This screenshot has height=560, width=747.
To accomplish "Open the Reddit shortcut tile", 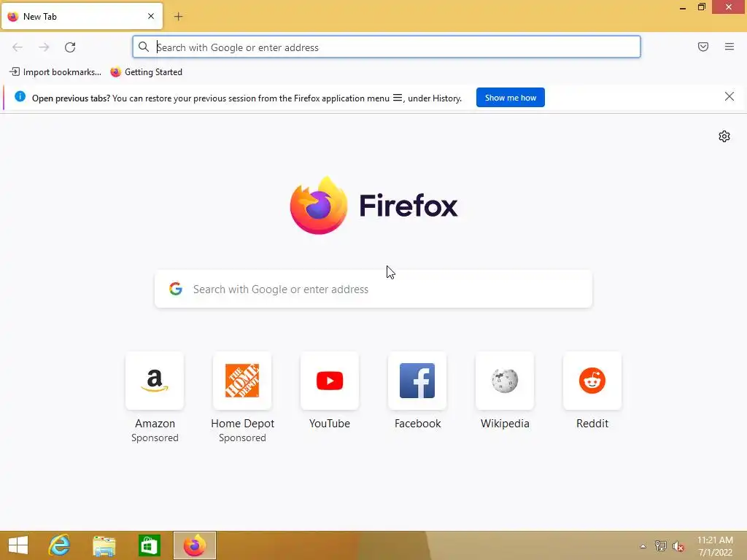I will click(x=592, y=381).
